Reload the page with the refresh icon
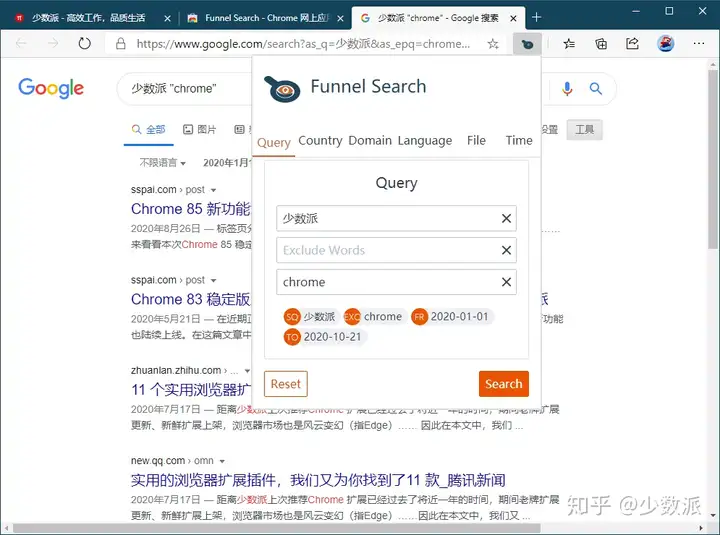This screenshot has width=720, height=535. (84, 44)
